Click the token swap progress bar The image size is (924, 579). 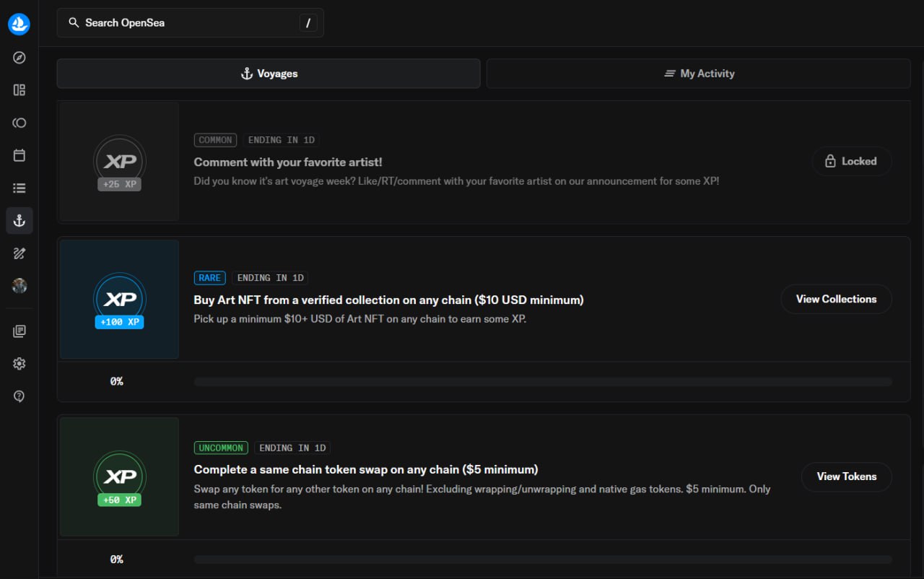543,560
